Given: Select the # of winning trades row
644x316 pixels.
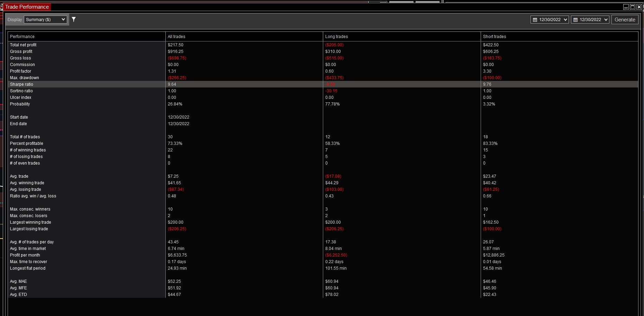Looking at the screenshot, I should tap(323, 150).
